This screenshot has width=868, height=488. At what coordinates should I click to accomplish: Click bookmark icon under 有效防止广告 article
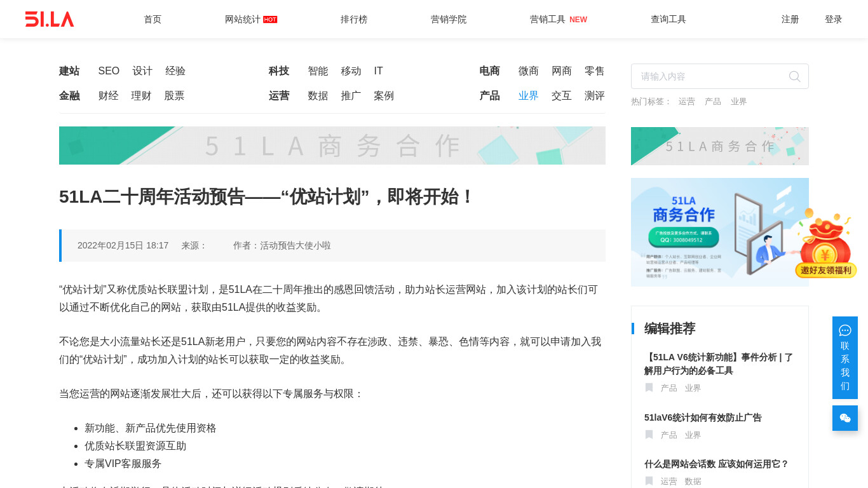coord(649,435)
